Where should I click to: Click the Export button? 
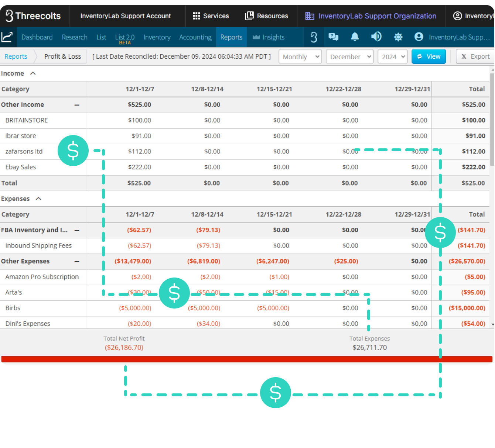[475, 56]
